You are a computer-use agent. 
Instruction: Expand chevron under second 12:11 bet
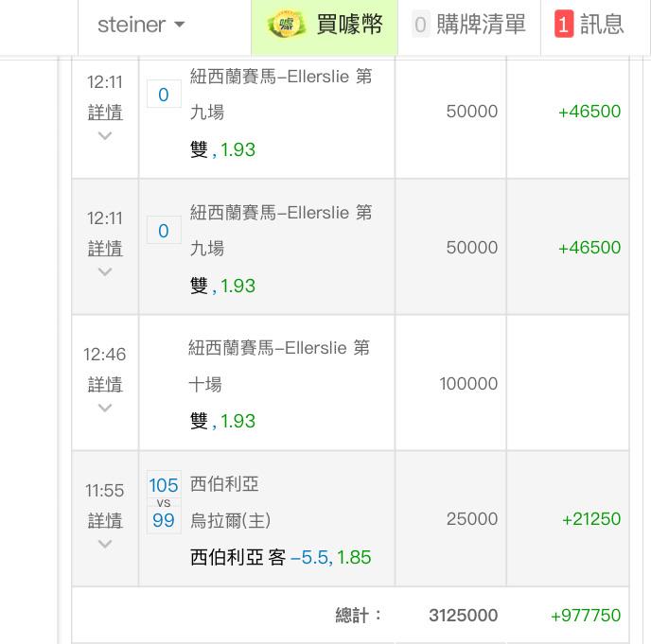point(105,271)
